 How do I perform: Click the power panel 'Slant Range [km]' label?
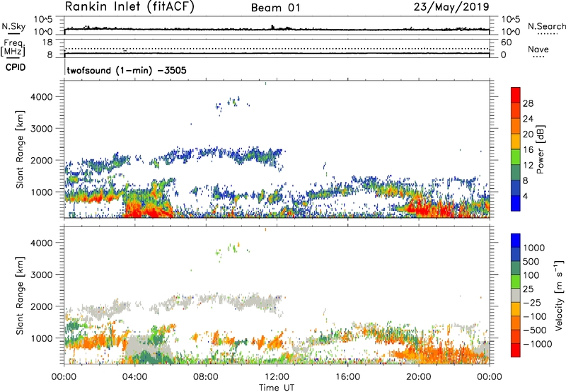[21, 149]
